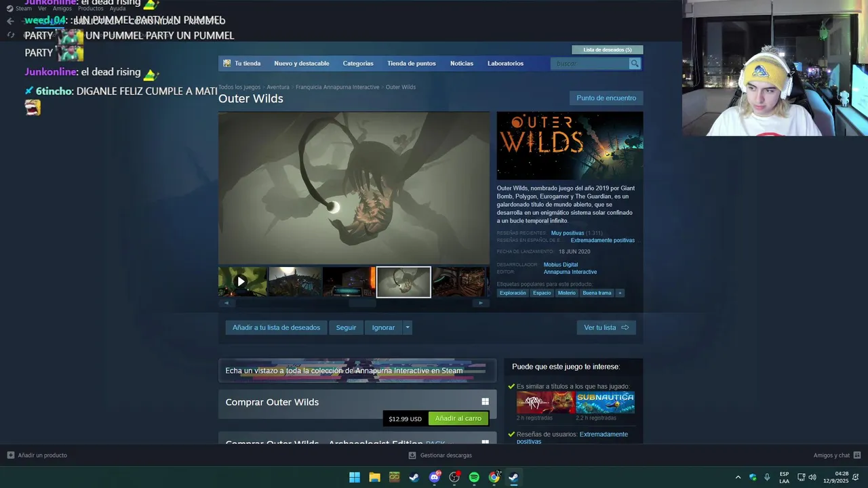Open the Ignorar dropdown arrow
The image size is (868, 488).
point(407,327)
